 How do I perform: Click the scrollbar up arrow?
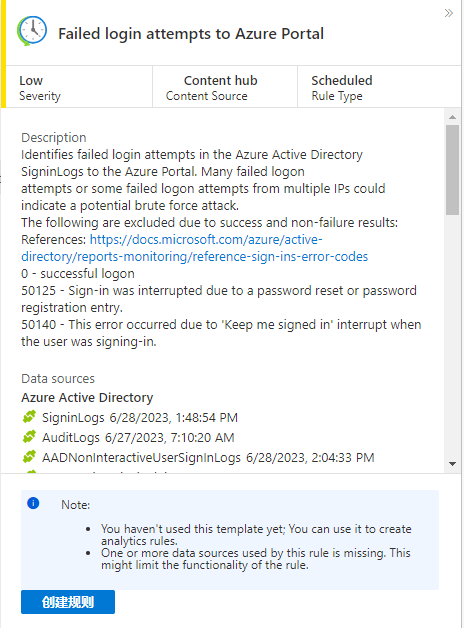click(452, 117)
